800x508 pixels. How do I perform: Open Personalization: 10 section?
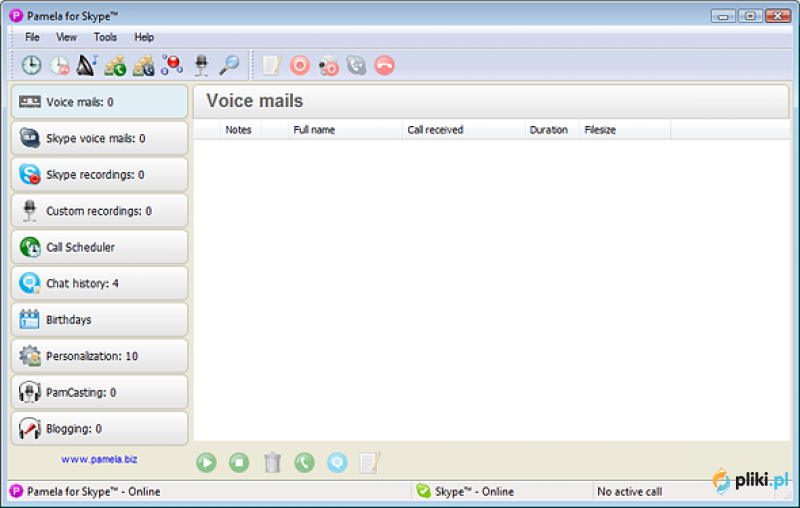99,356
